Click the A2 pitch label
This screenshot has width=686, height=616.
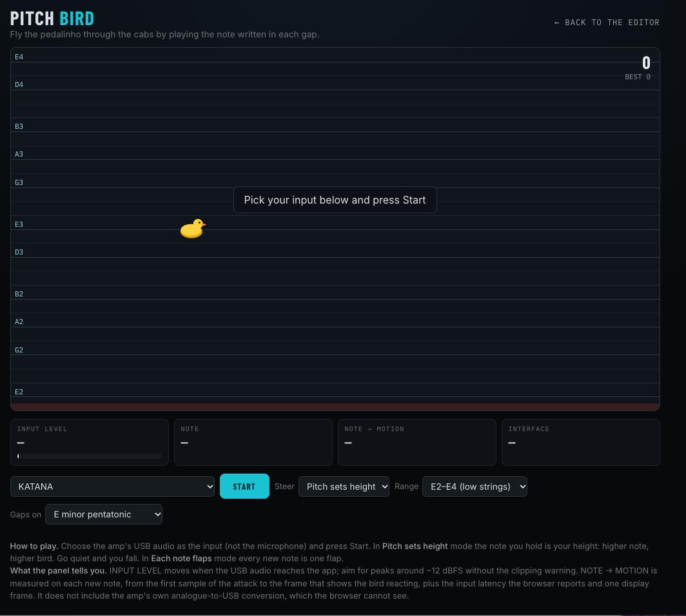point(19,322)
